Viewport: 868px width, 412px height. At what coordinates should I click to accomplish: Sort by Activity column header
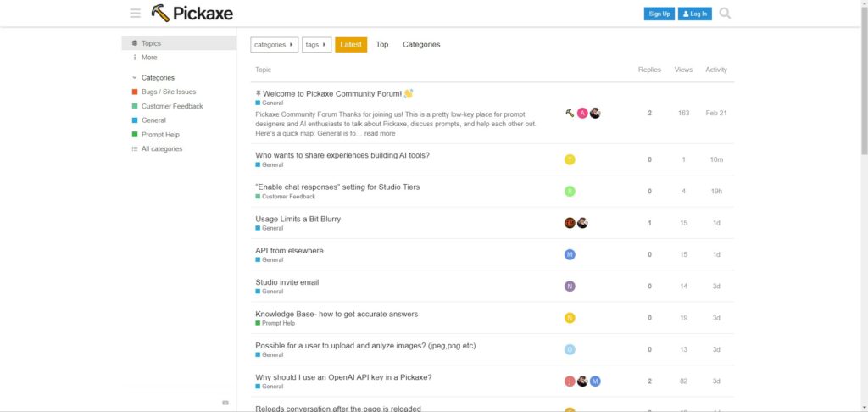pos(715,70)
